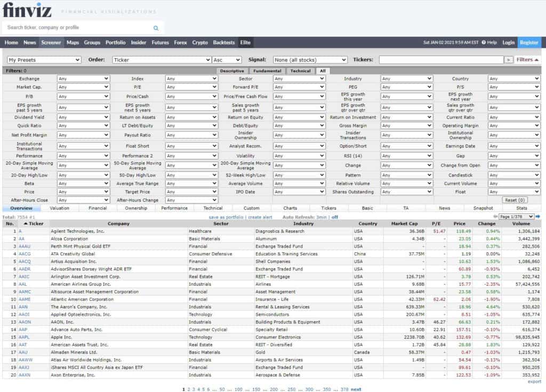The image size is (546, 392).
Task: Click the Login link
Action: click(508, 43)
